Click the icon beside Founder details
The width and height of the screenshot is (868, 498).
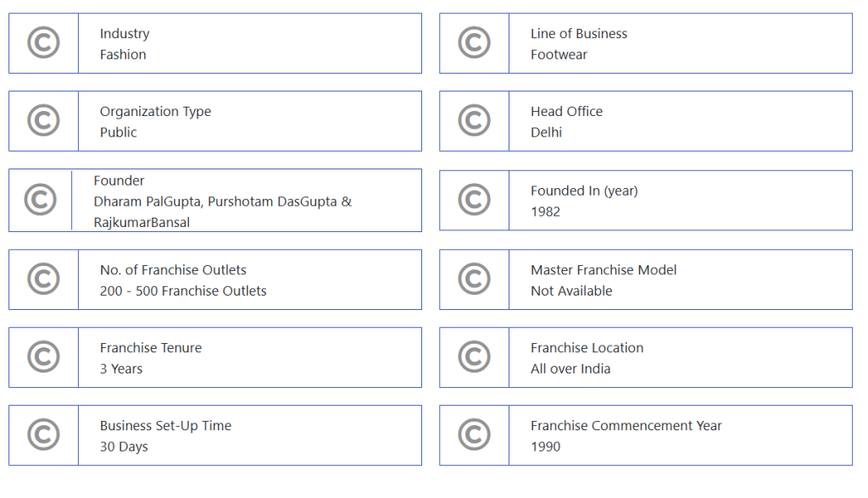pos(40,201)
